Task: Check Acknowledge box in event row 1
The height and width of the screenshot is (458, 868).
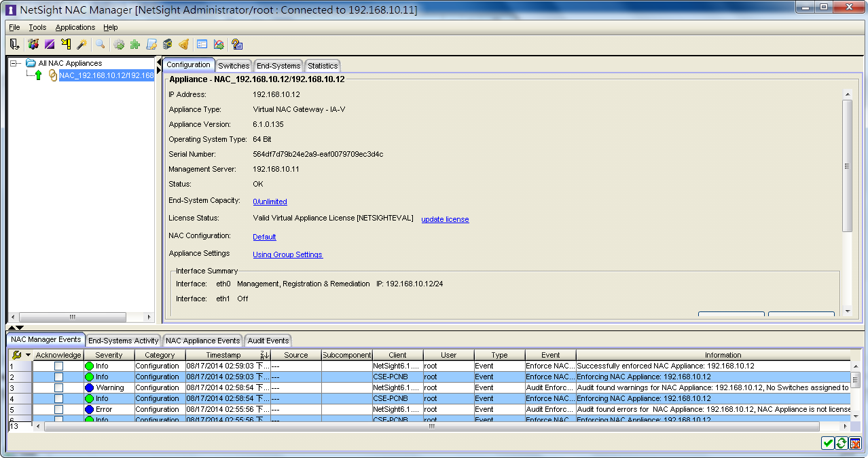Action: pos(58,366)
